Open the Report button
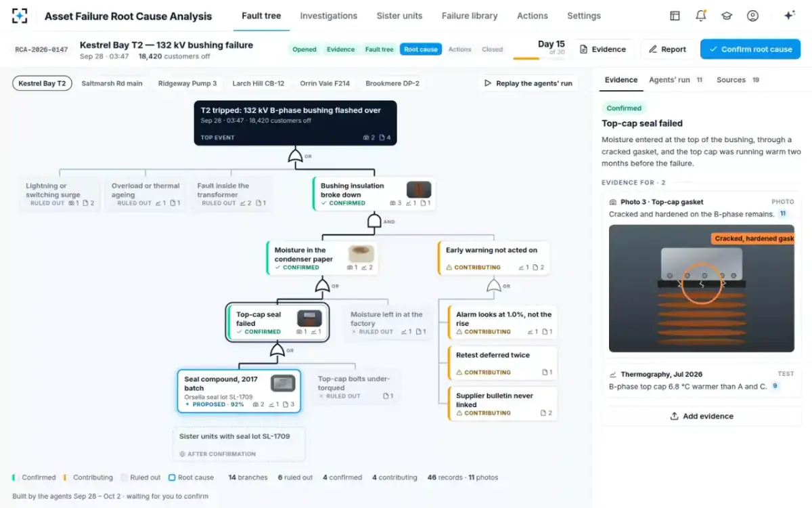 click(x=667, y=49)
